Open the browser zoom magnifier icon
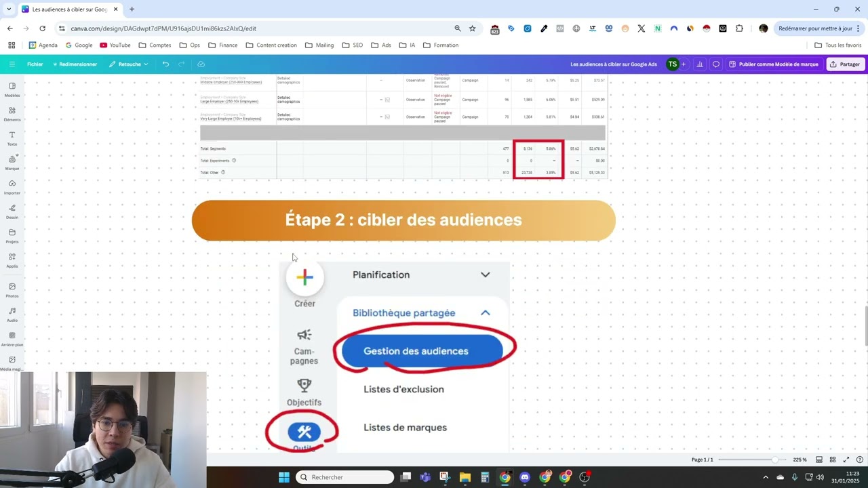The image size is (868, 488). point(458,28)
